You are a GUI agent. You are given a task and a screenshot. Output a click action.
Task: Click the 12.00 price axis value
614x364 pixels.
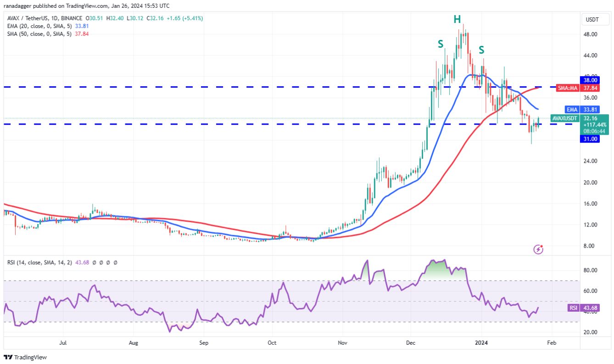tap(590, 225)
